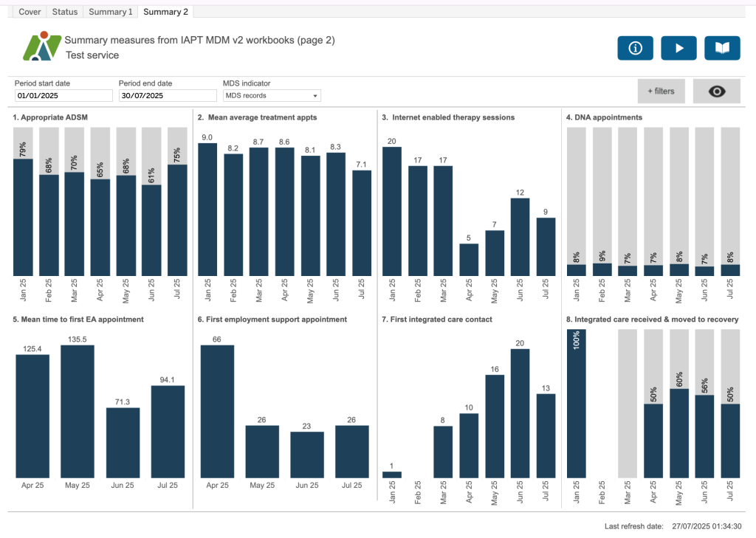
Task: Select Jan 25 bar in Appropriate ADSM chart
Action: point(23,217)
